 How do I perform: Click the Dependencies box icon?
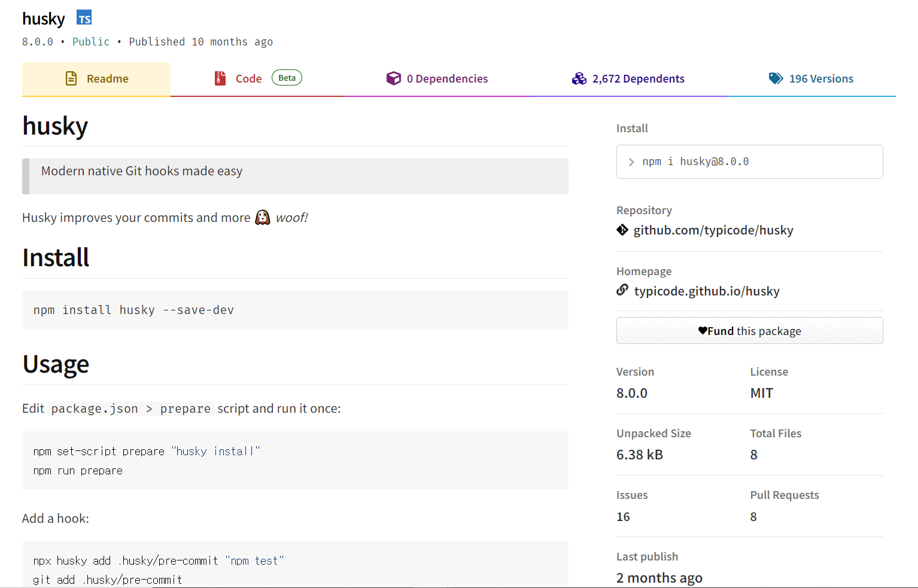394,78
